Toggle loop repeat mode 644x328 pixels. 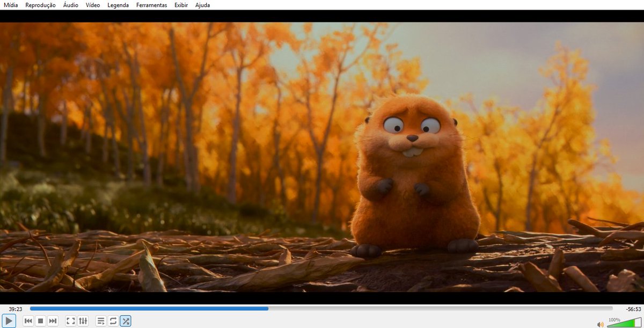(x=113, y=321)
